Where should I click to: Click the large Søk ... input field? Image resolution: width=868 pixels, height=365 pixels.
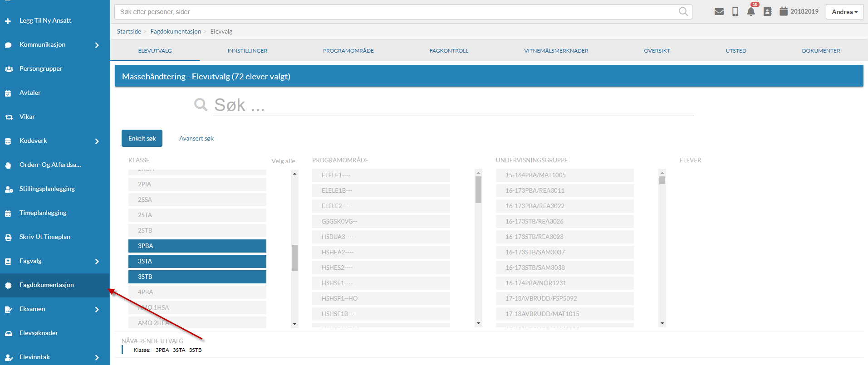(454, 105)
